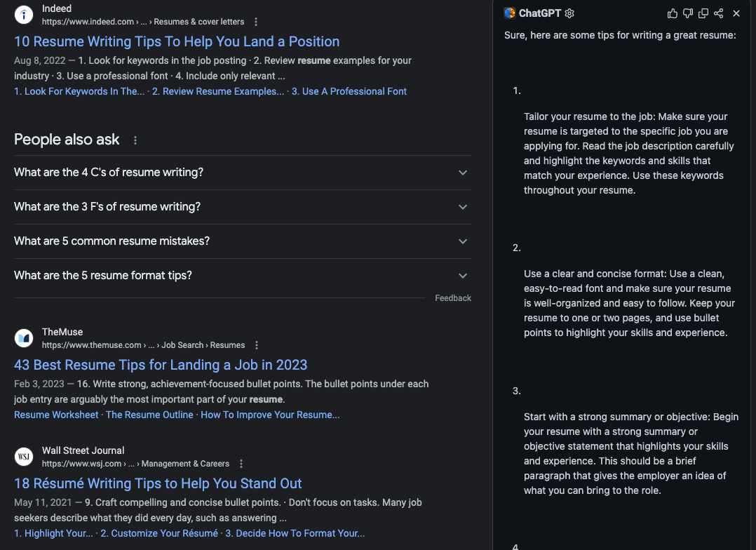Copy the ChatGPT response
The height and width of the screenshot is (550, 756).
703,13
